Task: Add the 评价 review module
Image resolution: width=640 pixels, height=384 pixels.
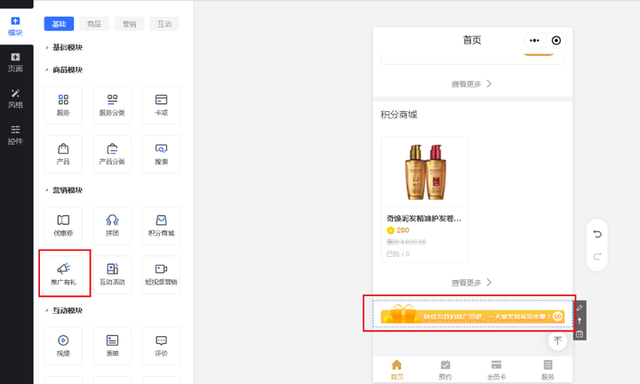Action: (x=161, y=346)
